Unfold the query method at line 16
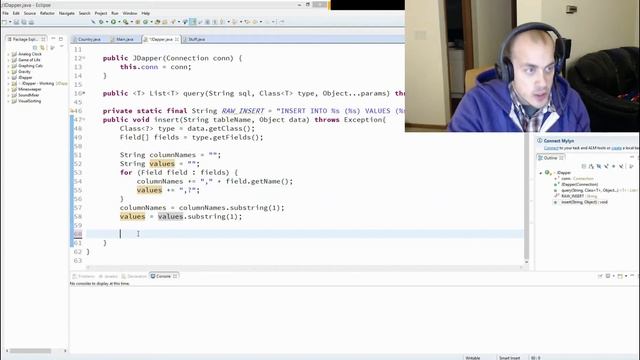This screenshot has width=640, height=360. [x=83, y=93]
